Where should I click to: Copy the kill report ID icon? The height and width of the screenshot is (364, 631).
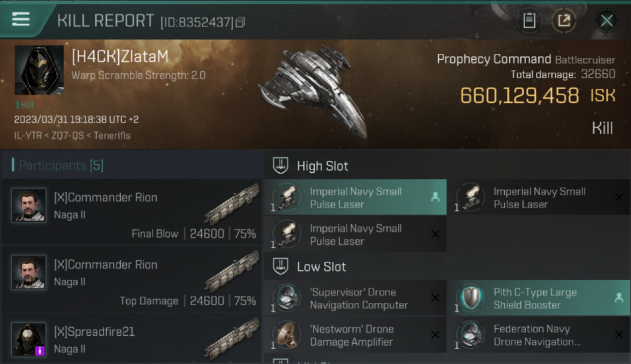click(x=241, y=22)
